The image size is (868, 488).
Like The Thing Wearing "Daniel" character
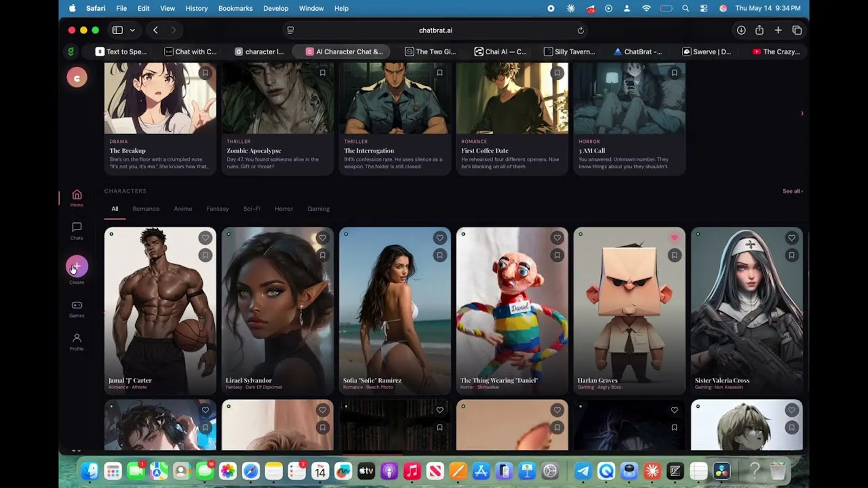tap(557, 237)
